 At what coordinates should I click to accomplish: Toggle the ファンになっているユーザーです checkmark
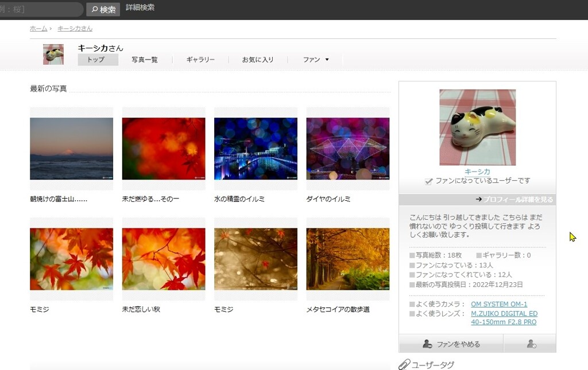coord(428,181)
